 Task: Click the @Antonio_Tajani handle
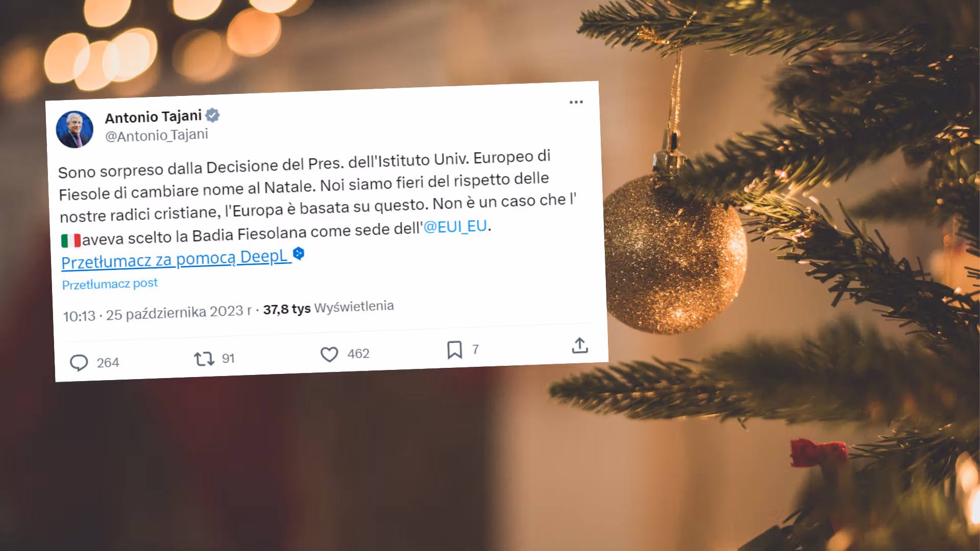(157, 135)
